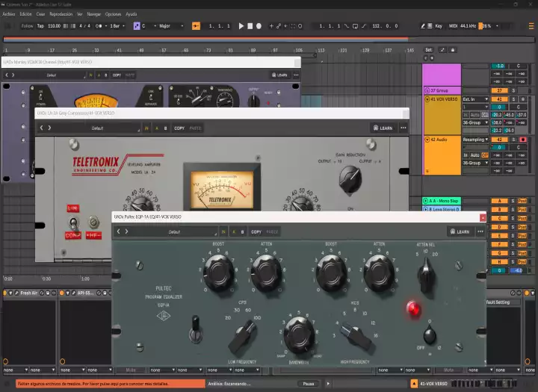This screenshot has width=538, height=392.
Task: Open the Pultec EQP-1A options (three dots) menu
Action: pyautogui.click(x=480, y=231)
